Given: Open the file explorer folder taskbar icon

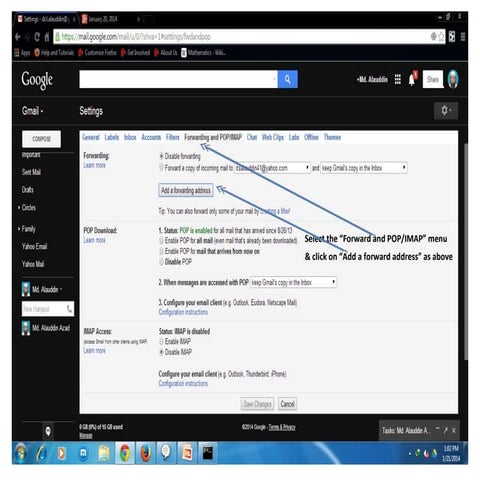Looking at the screenshot, I should [104, 453].
